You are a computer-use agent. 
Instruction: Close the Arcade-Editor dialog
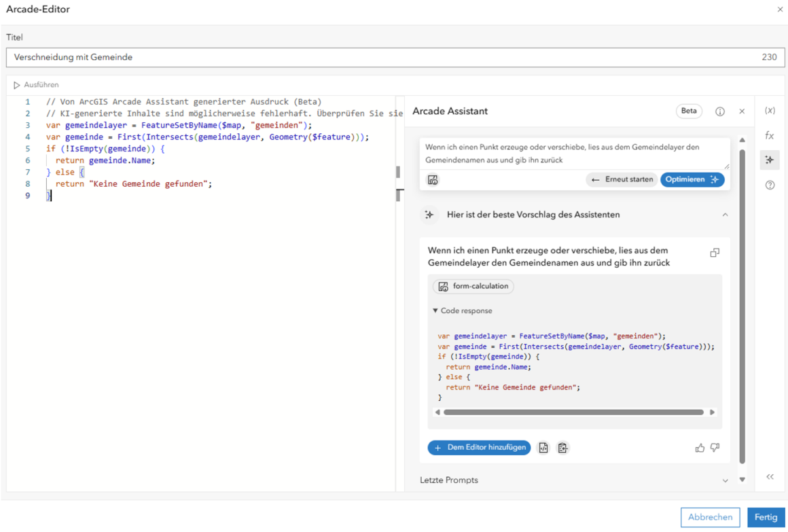click(780, 9)
